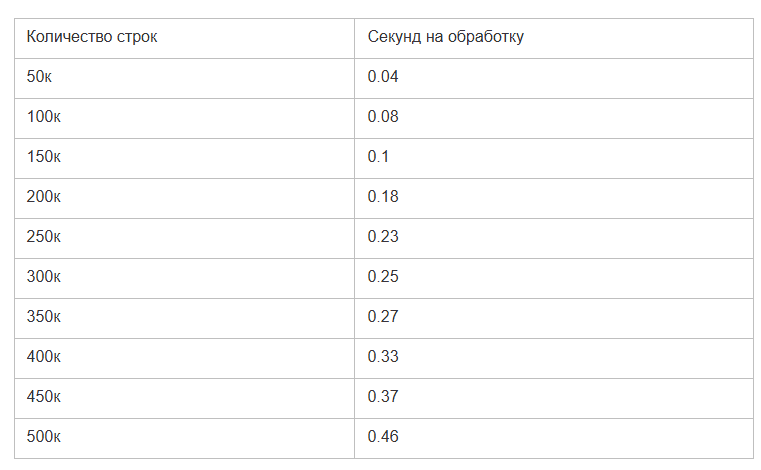This screenshot has height=470, width=761.
Task: Click the 0.04 seconds value
Action: [x=383, y=77]
